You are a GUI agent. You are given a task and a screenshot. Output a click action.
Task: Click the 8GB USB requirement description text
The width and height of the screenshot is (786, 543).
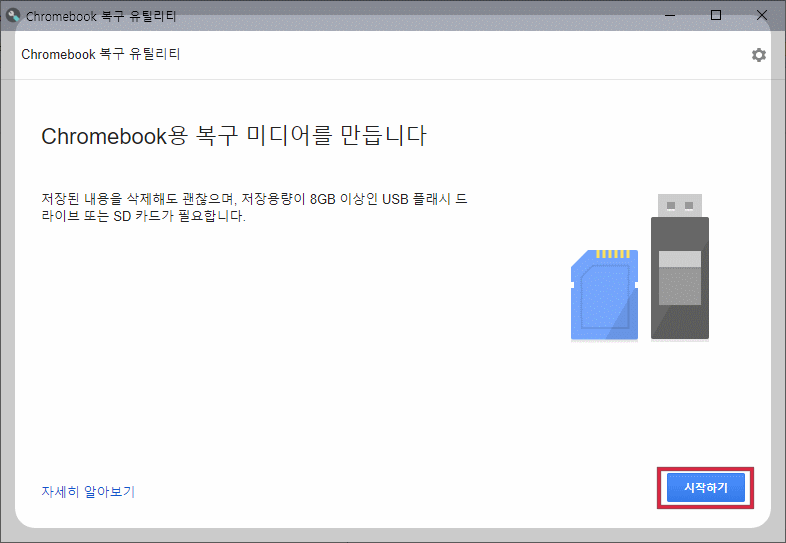(x=254, y=208)
